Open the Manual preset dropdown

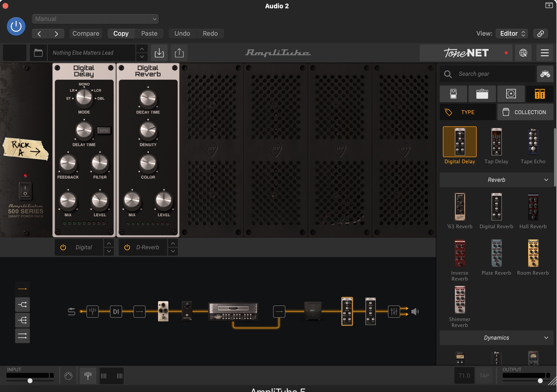click(x=95, y=19)
